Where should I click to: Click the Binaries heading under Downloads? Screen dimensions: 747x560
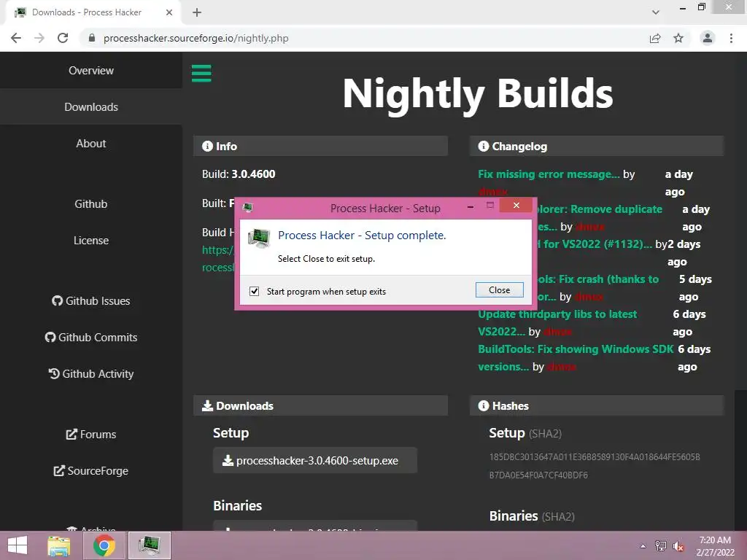coord(237,505)
